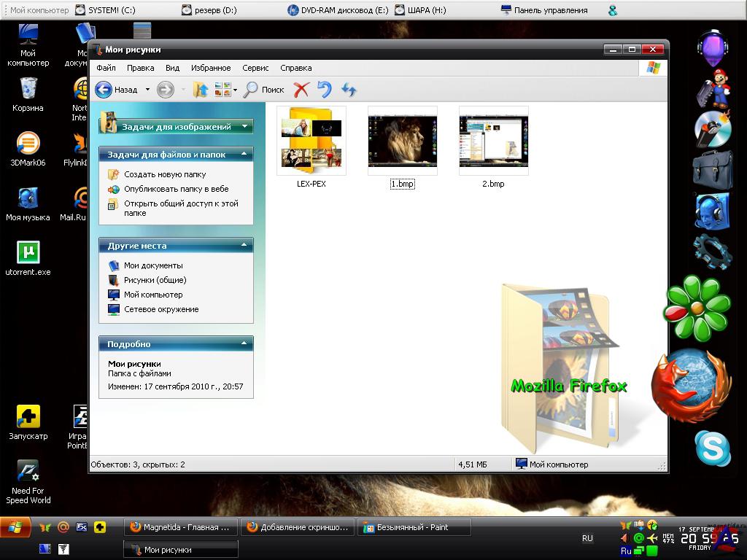Collapse the 'Задачи для файлов и папок' panel
This screenshot has width=747, height=560.
click(244, 155)
